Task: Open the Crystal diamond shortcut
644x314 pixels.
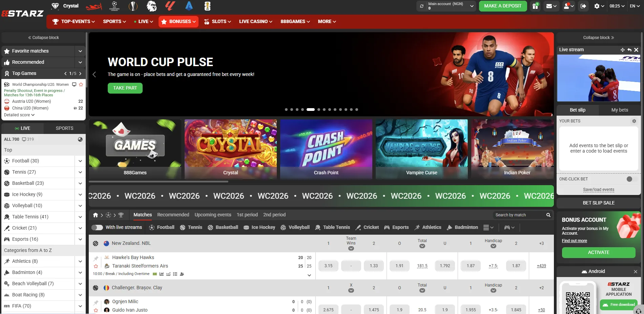Action: tap(65, 6)
